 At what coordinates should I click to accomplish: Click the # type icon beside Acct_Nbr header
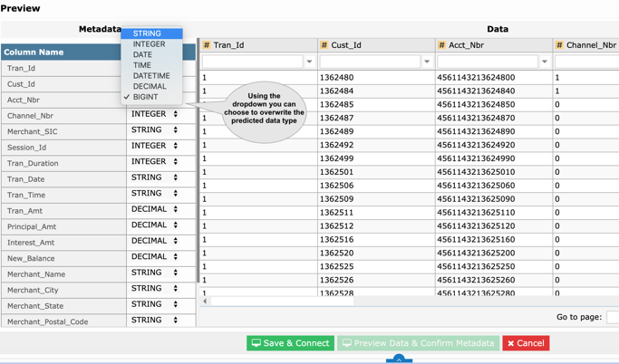[441, 45]
